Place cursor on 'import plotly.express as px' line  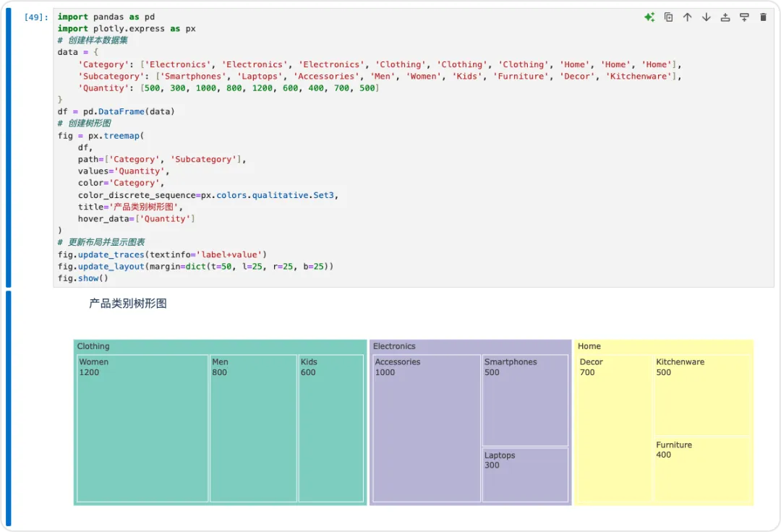coord(127,29)
